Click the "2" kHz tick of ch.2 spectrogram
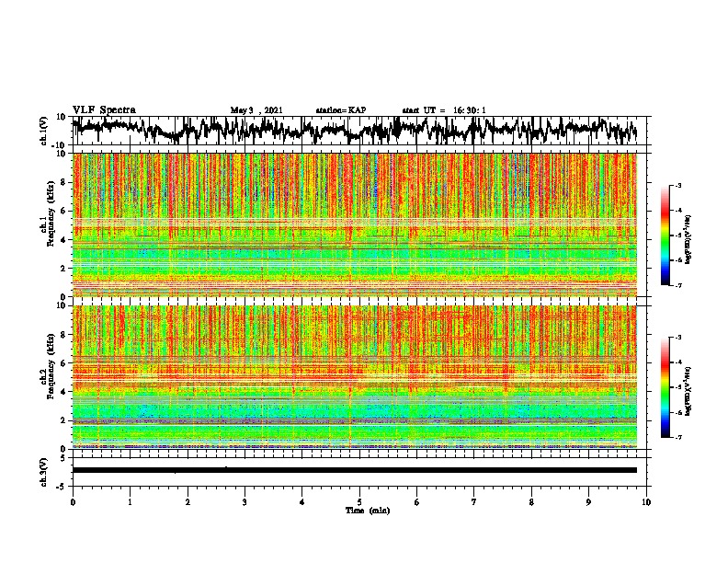The height and width of the screenshot is (563, 728). pos(64,420)
